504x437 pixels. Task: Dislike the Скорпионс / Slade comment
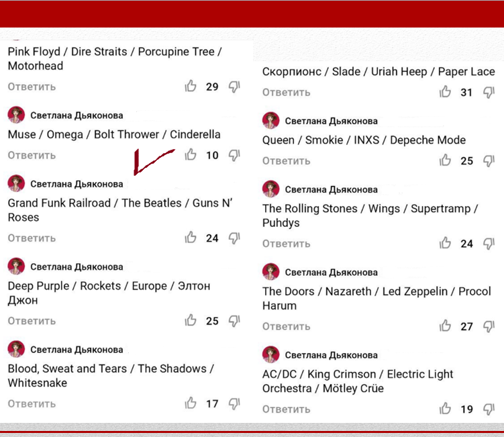coord(489,92)
